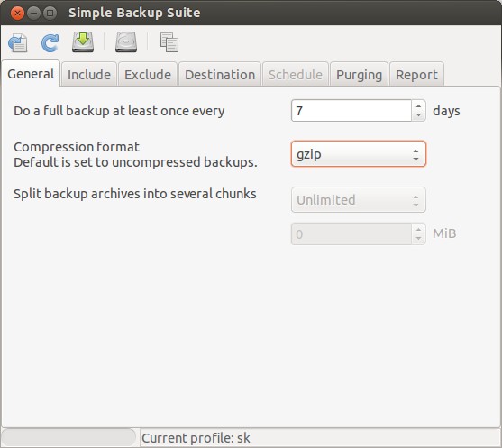Open the Exclude tab
Screen dimensions: 502x448
pyautogui.click(x=148, y=75)
